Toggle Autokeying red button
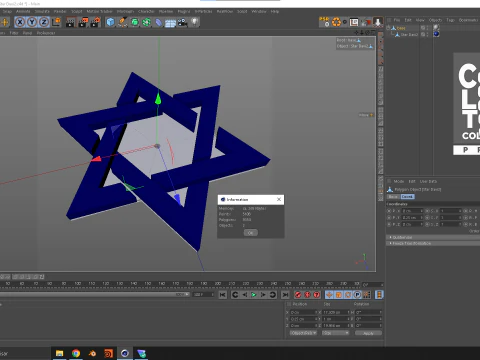This screenshot has width=480, height=360. click(307, 295)
